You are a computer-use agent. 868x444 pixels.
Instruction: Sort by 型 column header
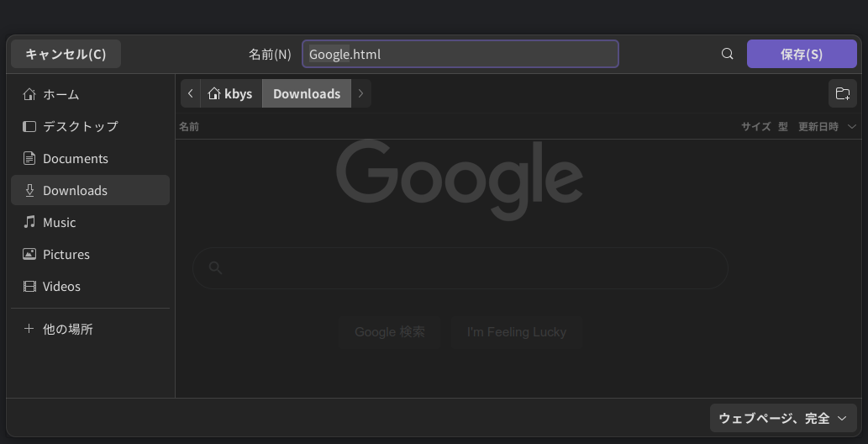pos(783,127)
